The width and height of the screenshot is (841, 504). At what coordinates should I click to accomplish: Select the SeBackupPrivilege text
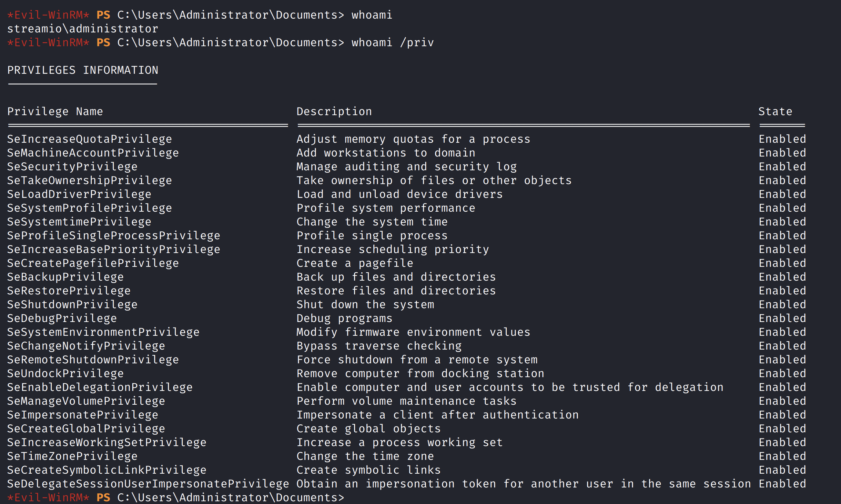(65, 277)
